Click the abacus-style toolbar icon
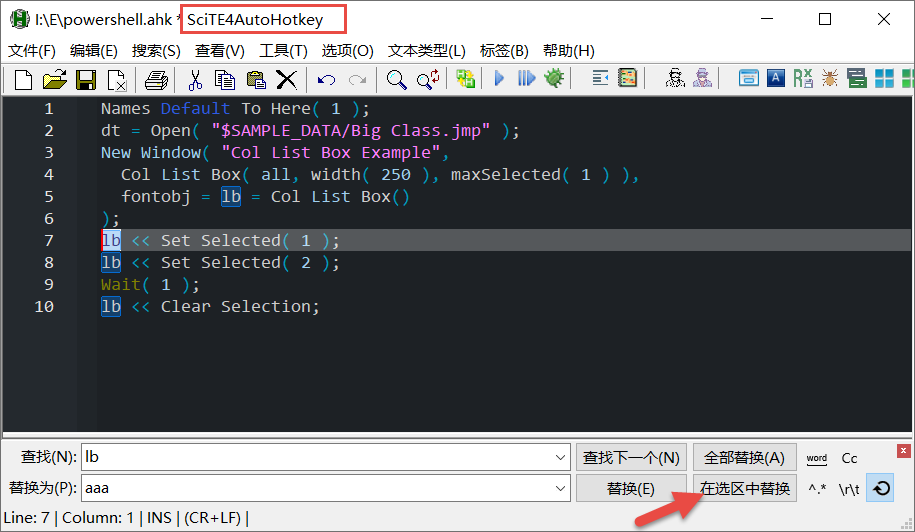Viewport: 915px width, 532px height. click(x=627, y=78)
